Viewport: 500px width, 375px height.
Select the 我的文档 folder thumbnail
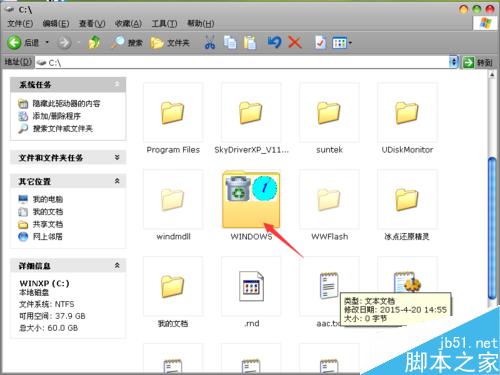173,287
